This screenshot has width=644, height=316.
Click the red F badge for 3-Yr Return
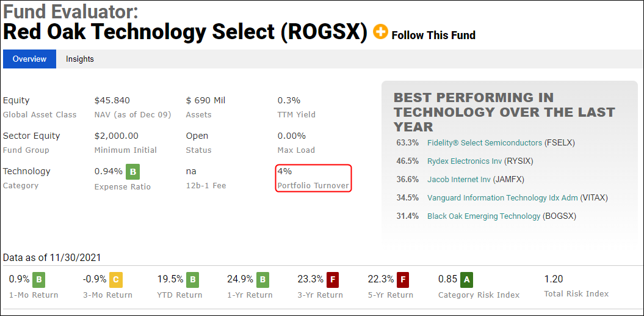click(x=333, y=280)
